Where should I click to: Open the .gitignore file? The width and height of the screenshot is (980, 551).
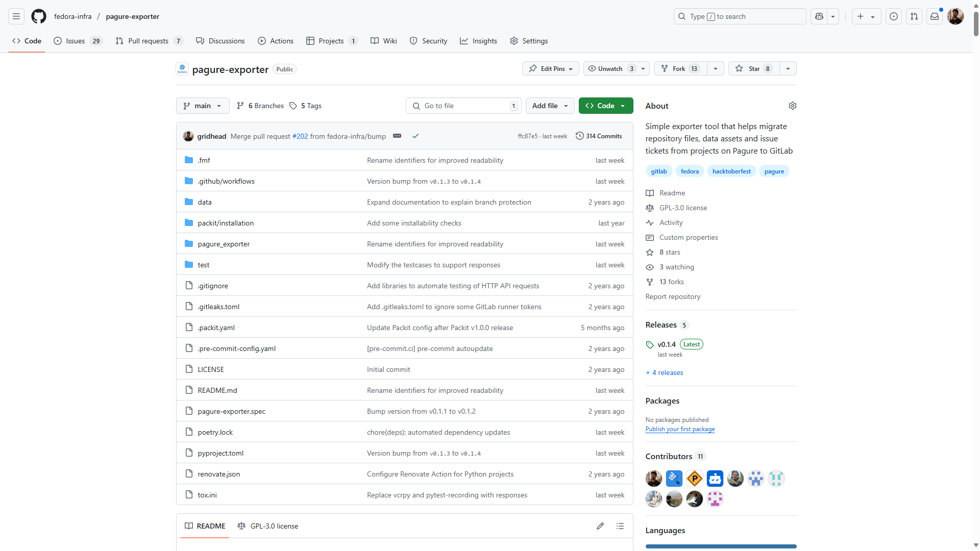tap(213, 286)
